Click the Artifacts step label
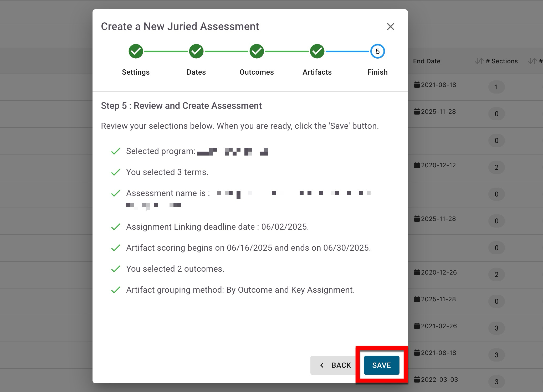Viewport: 543px width, 392px height. (317, 72)
